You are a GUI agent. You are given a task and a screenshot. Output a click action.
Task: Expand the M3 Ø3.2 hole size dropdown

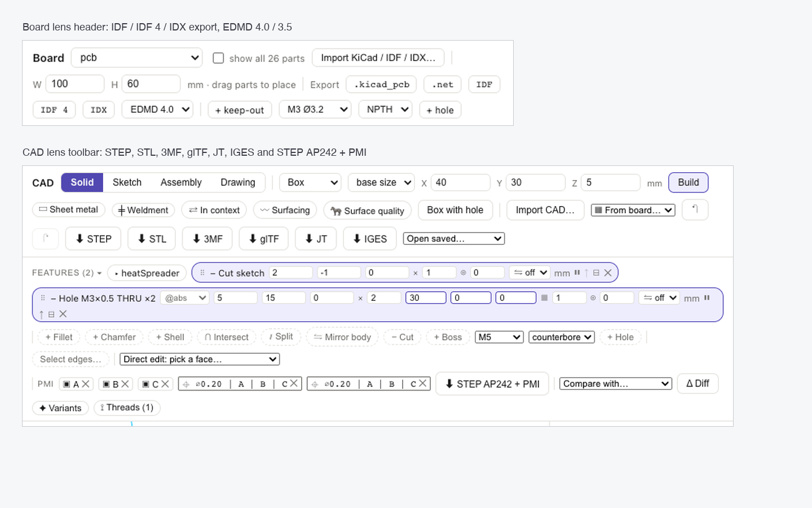click(315, 110)
